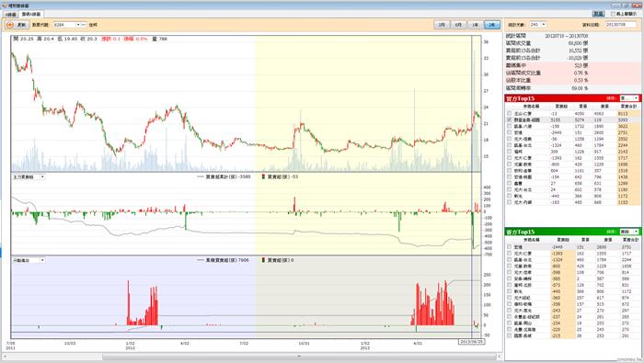644x363 pixels.
Task: Click value 5155 in buy Top15 table
Action: (555, 119)
